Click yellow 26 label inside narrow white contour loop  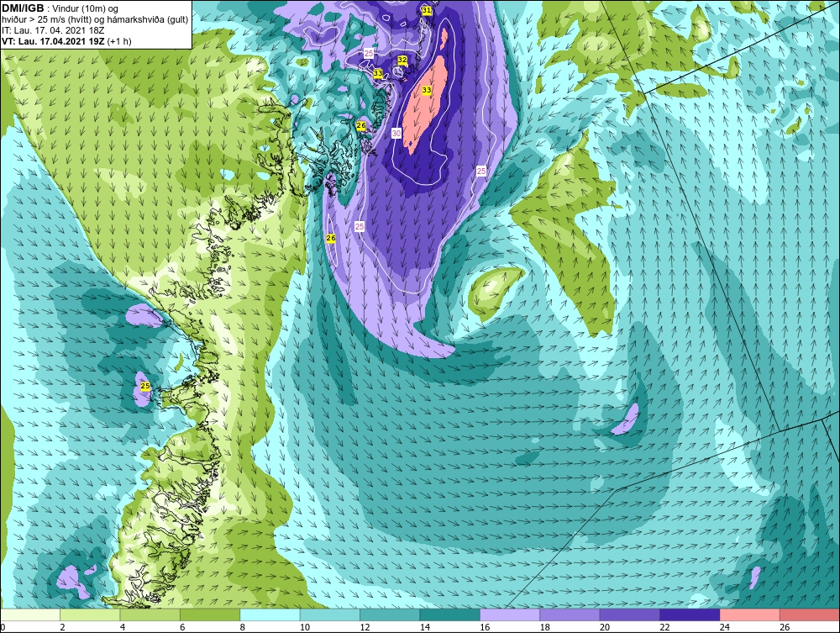(331, 237)
